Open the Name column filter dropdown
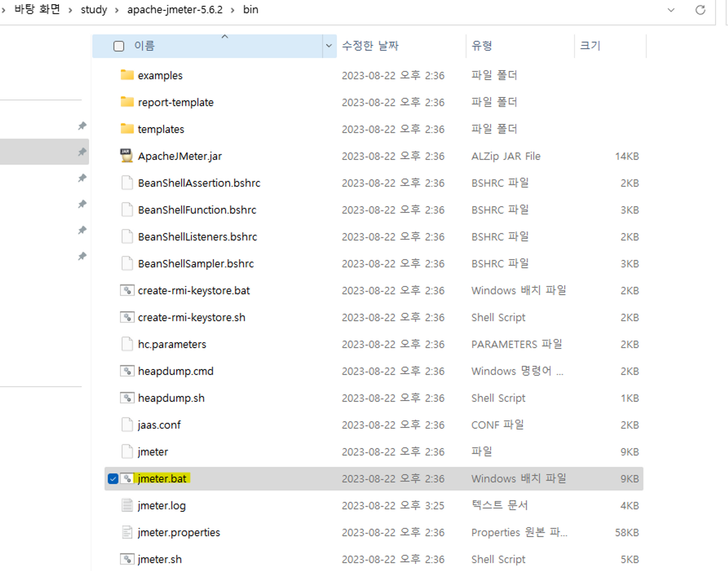This screenshot has width=728, height=571. [329, 46]
